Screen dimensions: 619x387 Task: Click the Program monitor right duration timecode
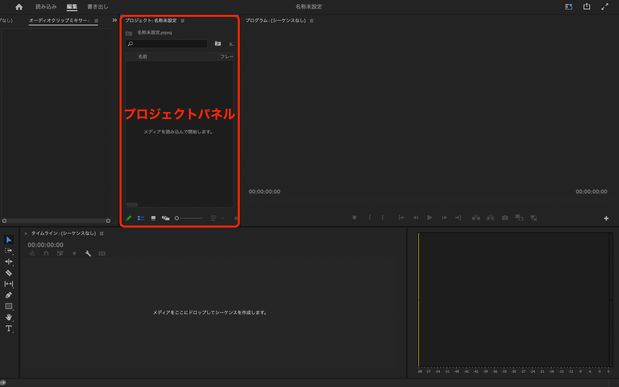click(591, 192)
